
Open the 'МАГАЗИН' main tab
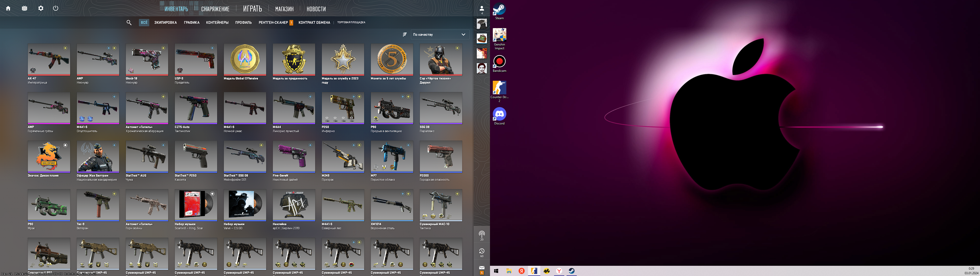(285, 9)
